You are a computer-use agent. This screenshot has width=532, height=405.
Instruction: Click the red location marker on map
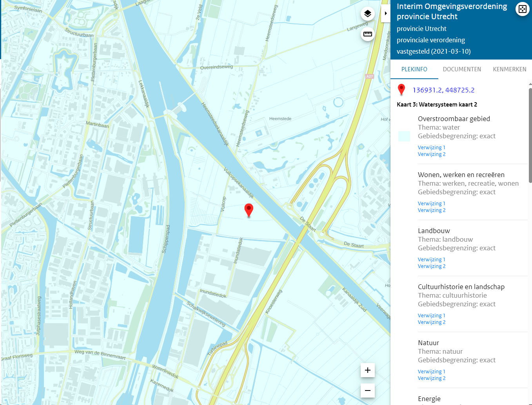point(249,210)
